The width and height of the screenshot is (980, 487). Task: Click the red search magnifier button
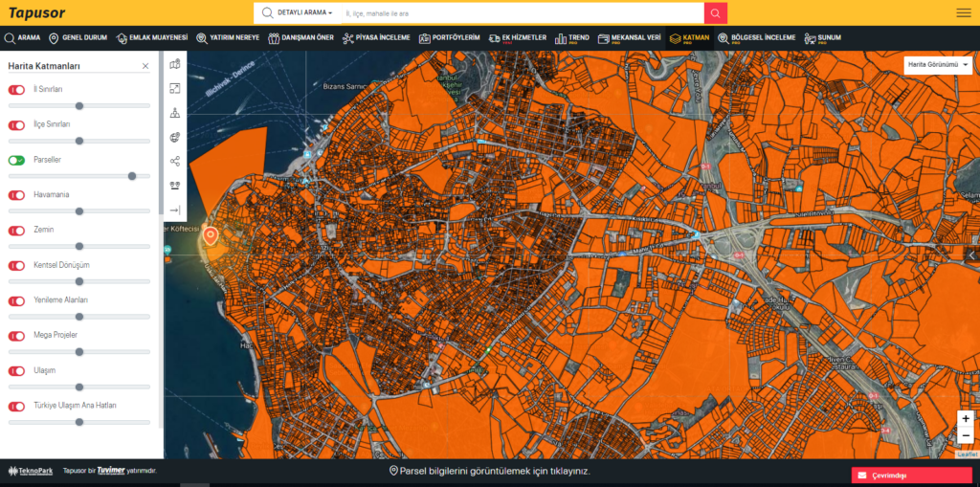715,13
